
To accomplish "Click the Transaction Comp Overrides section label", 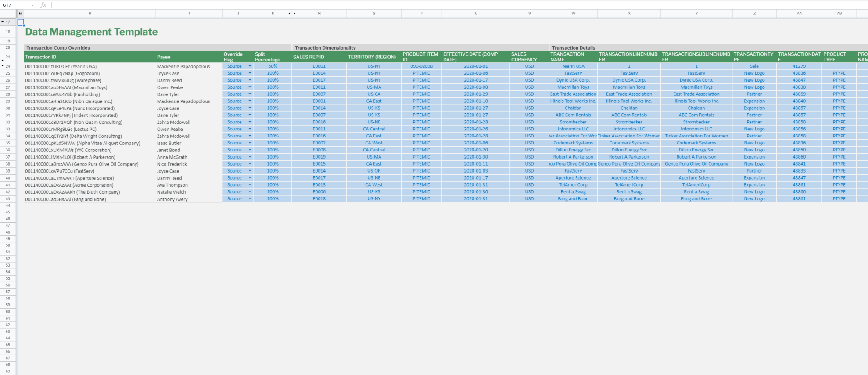I will [58, 48].
